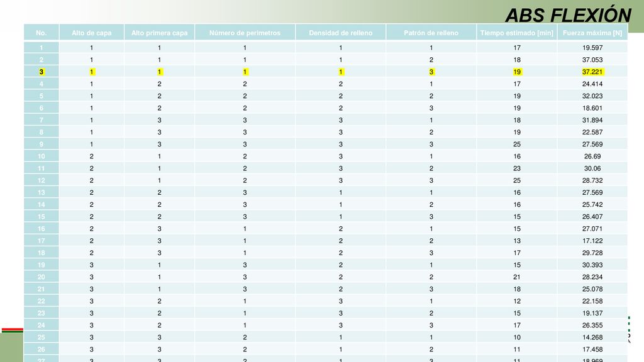This screenshot has height=362, width=644.
Task: Click row number 16 in the No. column
Action: pyautogui.click(x=41, y=229)
